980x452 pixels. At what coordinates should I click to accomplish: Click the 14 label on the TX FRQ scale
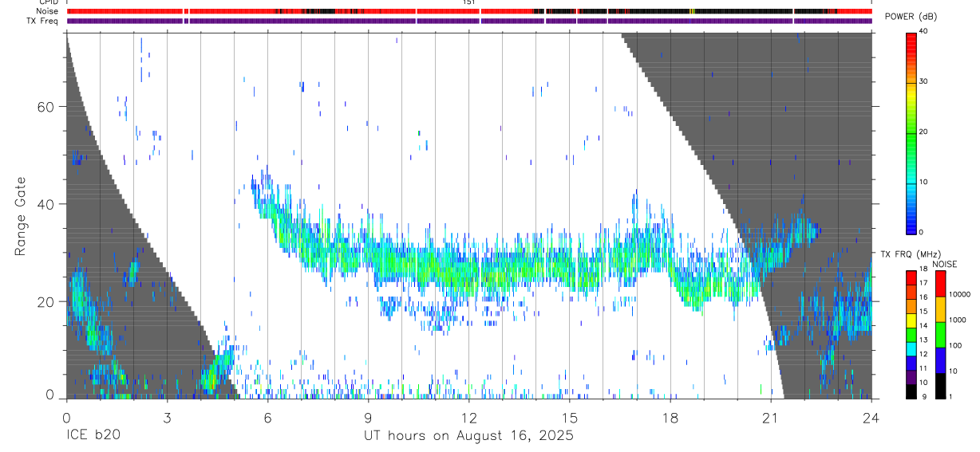point(924,325)
